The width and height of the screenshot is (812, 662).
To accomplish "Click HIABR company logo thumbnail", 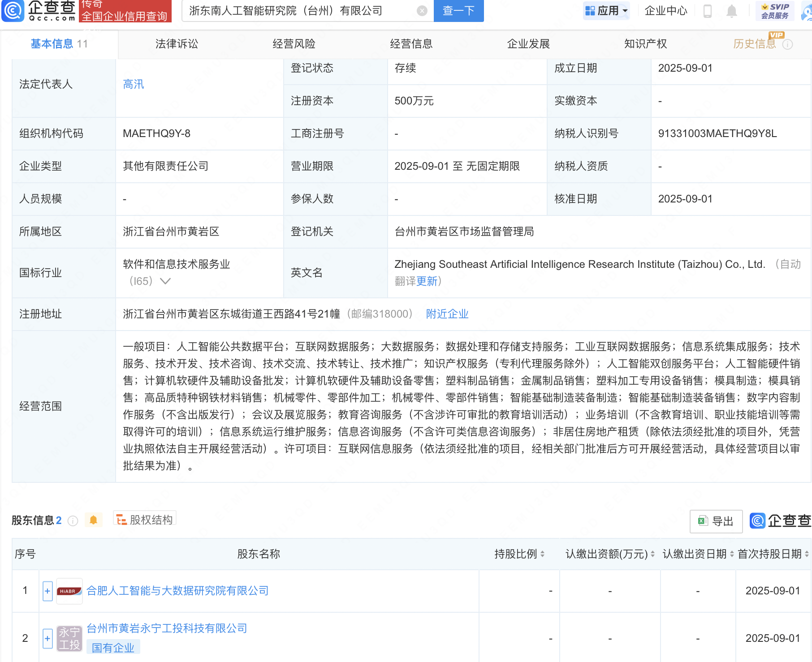I will pos(69,591).
